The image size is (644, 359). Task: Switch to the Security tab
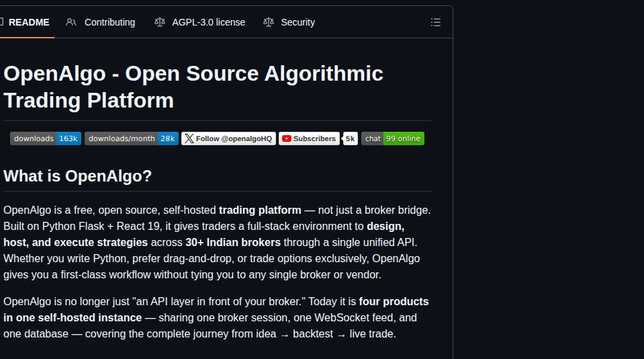pyautogui.click(x=289, y=22)
